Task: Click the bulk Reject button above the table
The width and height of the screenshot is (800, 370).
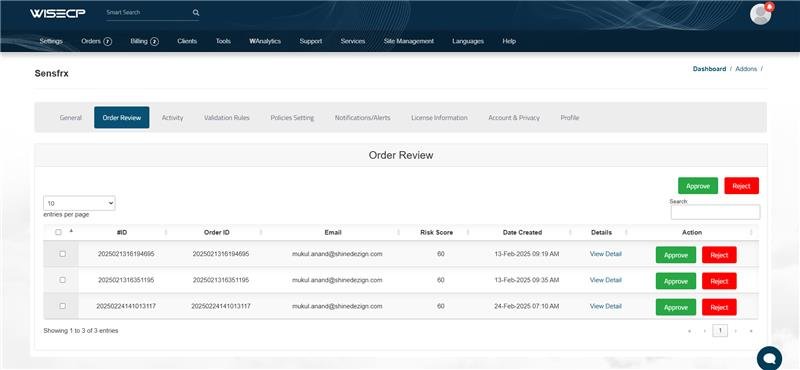Action: (x=741, y=186)
